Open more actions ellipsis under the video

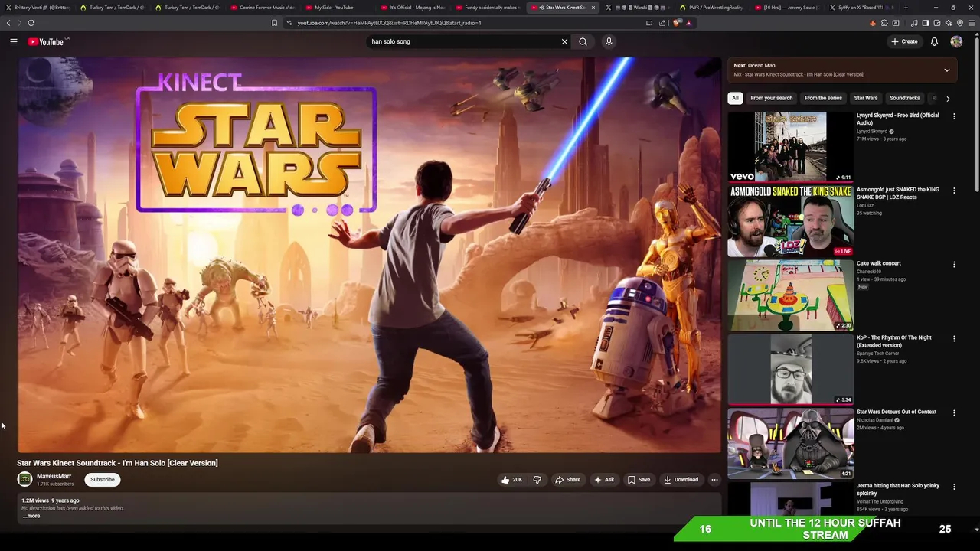point(714,480)
